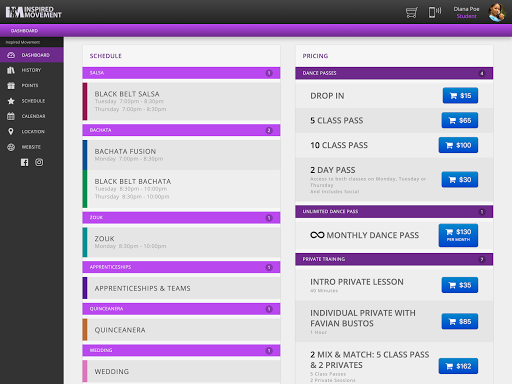Image resolution: width=512 pixels, height=384 pixels.
Task: Buy the Drop In pass for $15
Action: pos(460,96)
